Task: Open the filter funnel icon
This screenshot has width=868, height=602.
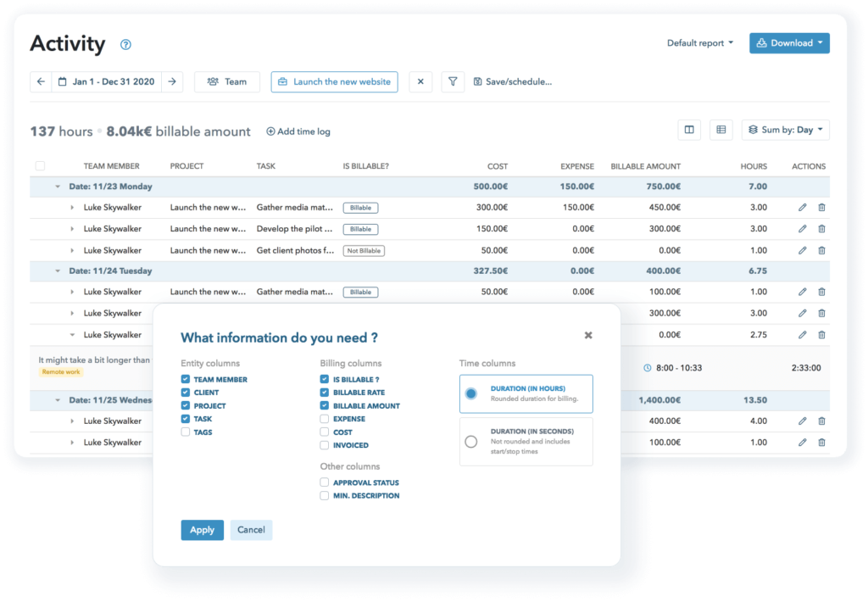Action: point(453,82)
